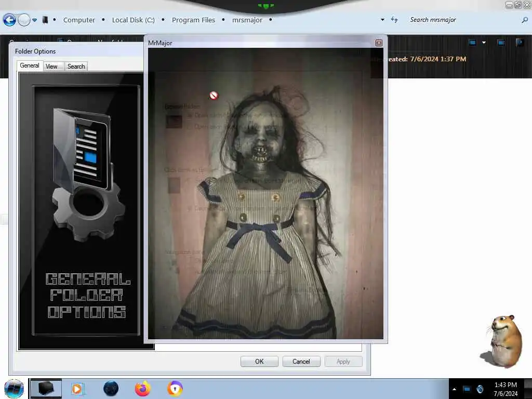This screenshot has width=532, height=399.
Task: Expand the address bar history dropdown
Action: (x=382, y=20)
